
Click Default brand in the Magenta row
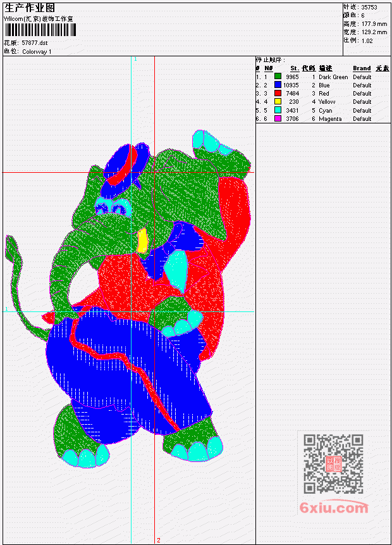tap(362, 119)
